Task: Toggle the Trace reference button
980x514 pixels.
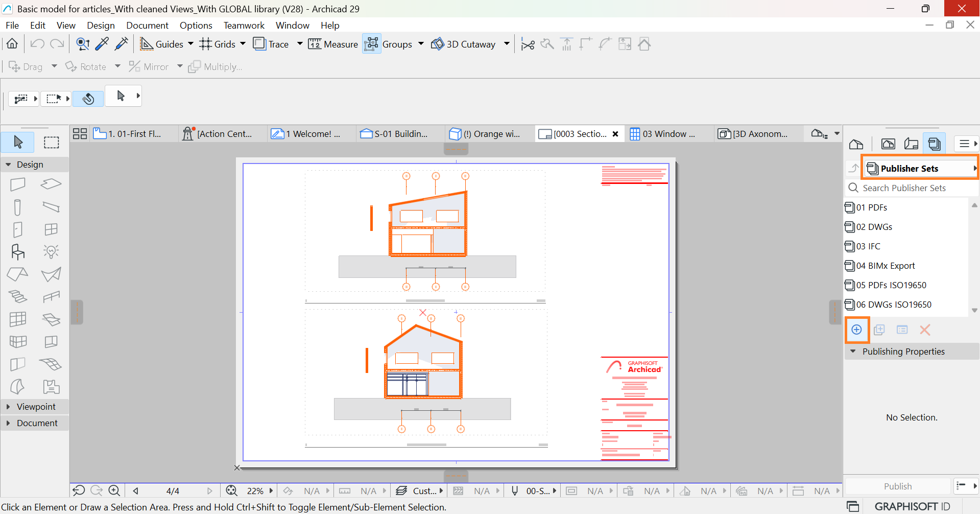Action: coord(271,44)
